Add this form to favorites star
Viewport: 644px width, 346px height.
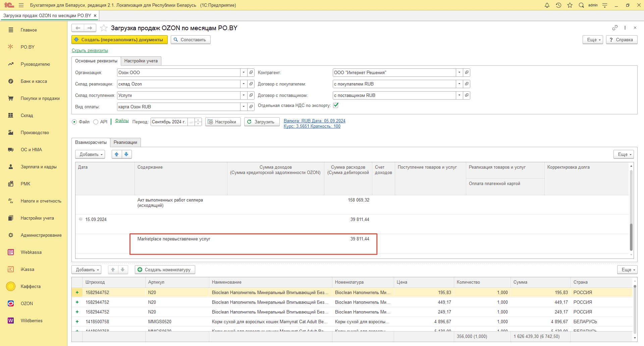point(104,28)
